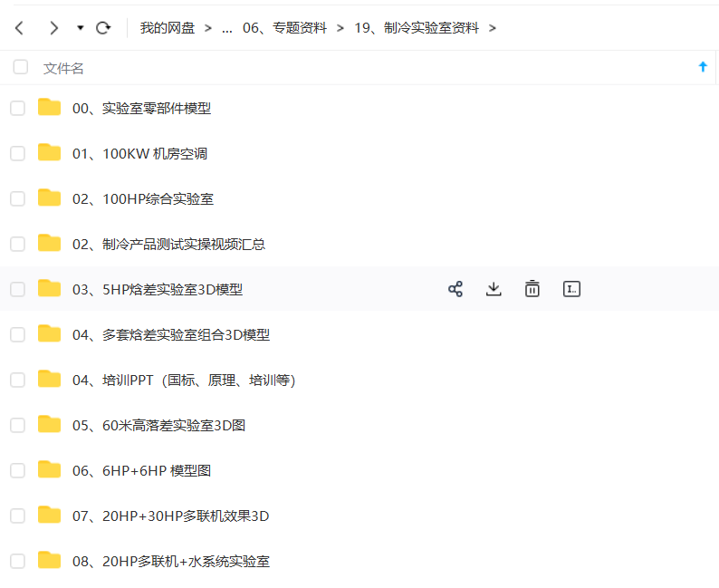Click the blue sort-direction arrow
The width and height of the screenshot is (719, 588).
703,67
